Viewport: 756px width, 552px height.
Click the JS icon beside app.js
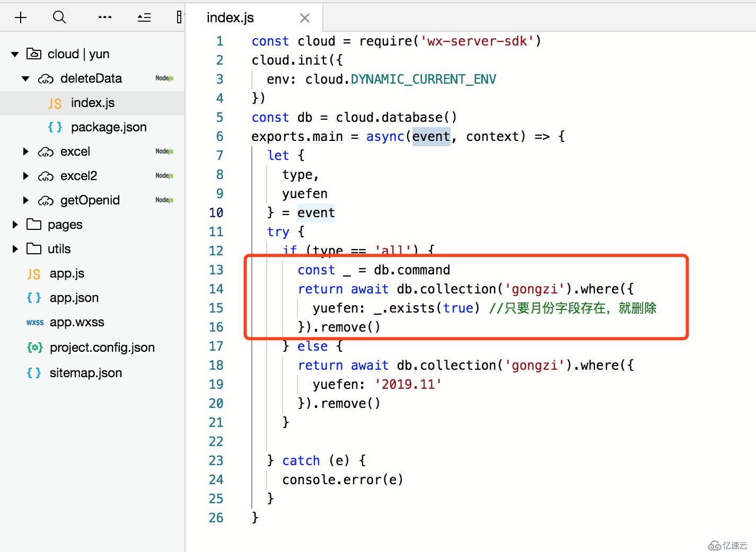click(34, 274)
